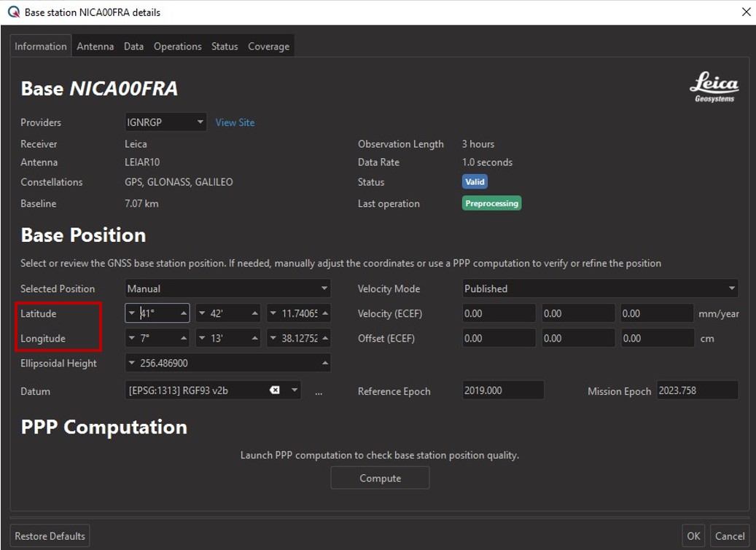This screenshot has width=756, height=550.
Task: Click the Reference Epoch input field
Action: pyautogui.click(x=503, y=390)
